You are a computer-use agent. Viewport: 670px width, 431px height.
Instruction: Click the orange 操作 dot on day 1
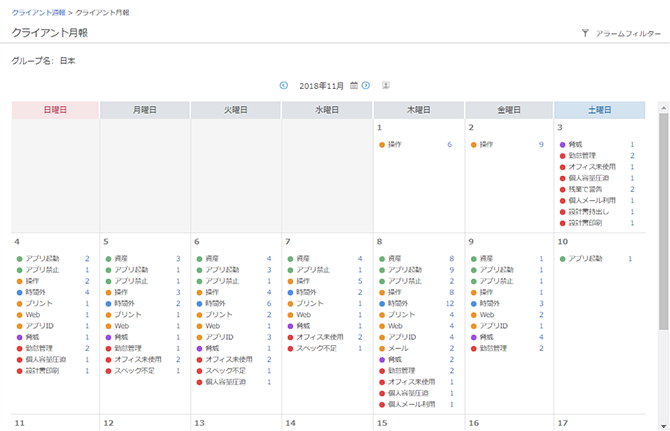point(382,145)
